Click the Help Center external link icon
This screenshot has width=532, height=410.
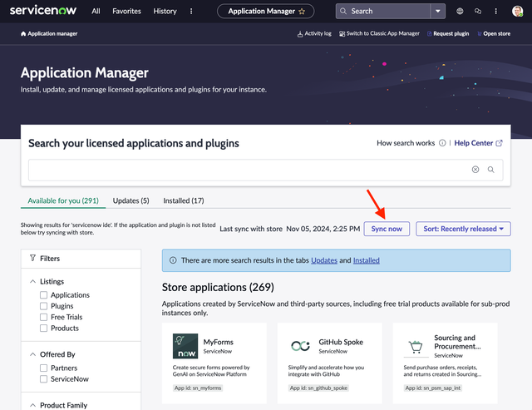click(499, 143)
